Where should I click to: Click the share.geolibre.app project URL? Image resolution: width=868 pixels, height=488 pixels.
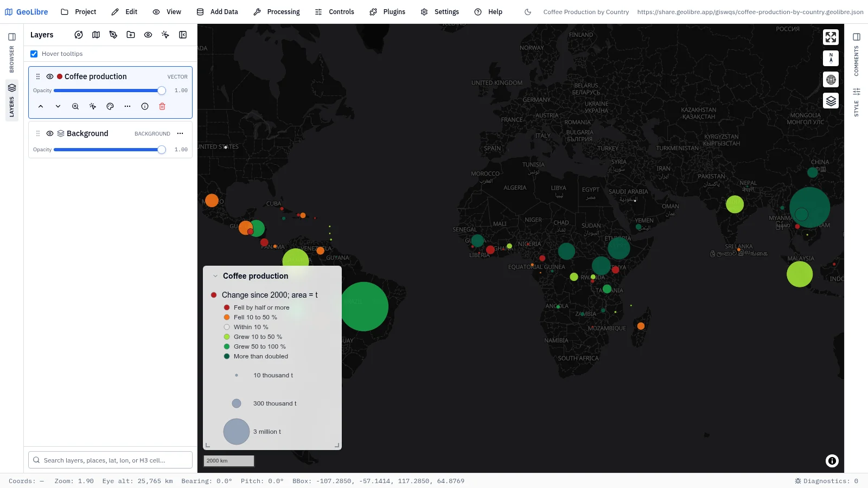[750, 12]
